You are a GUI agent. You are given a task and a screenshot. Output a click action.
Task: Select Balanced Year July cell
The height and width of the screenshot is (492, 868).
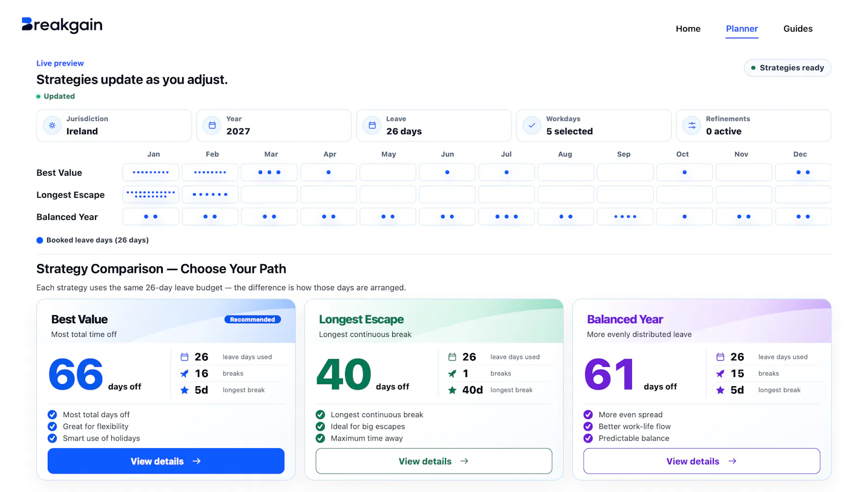507,216
